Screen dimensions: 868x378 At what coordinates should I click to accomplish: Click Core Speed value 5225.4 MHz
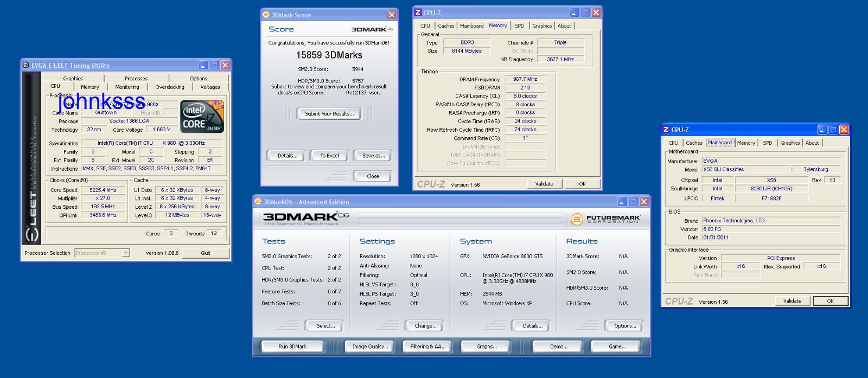point(103,190)
